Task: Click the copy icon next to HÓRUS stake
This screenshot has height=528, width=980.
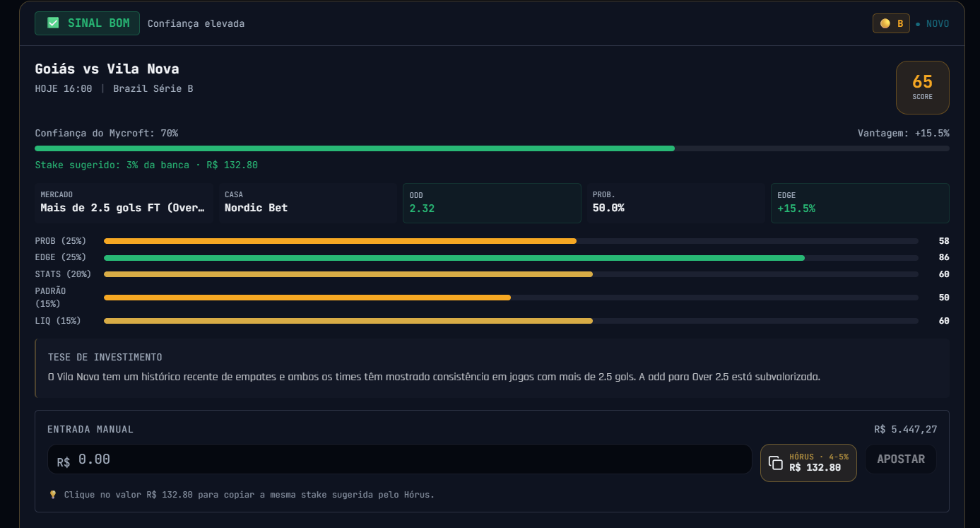Action: [776, 462]
